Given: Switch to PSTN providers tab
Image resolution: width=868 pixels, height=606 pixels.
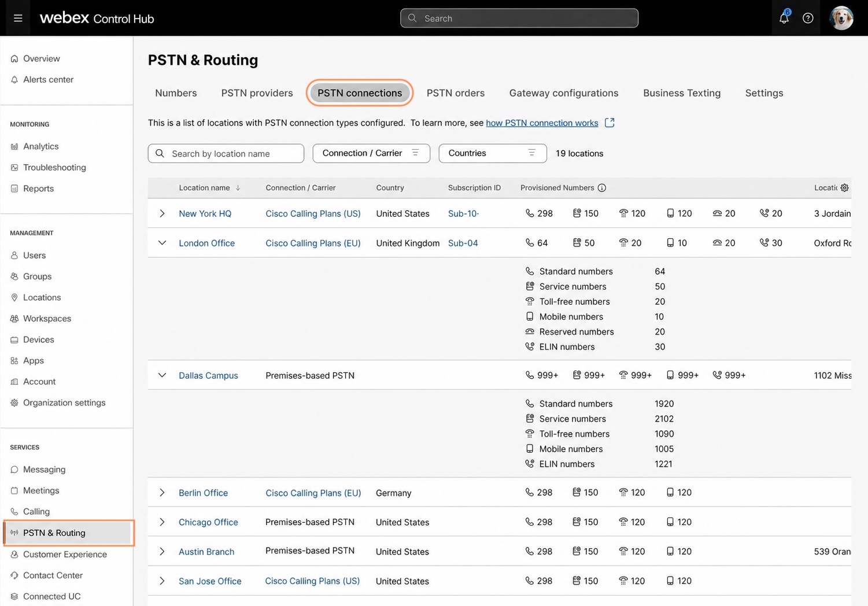Looking at the screenshot, I should (x=257, y=93).
